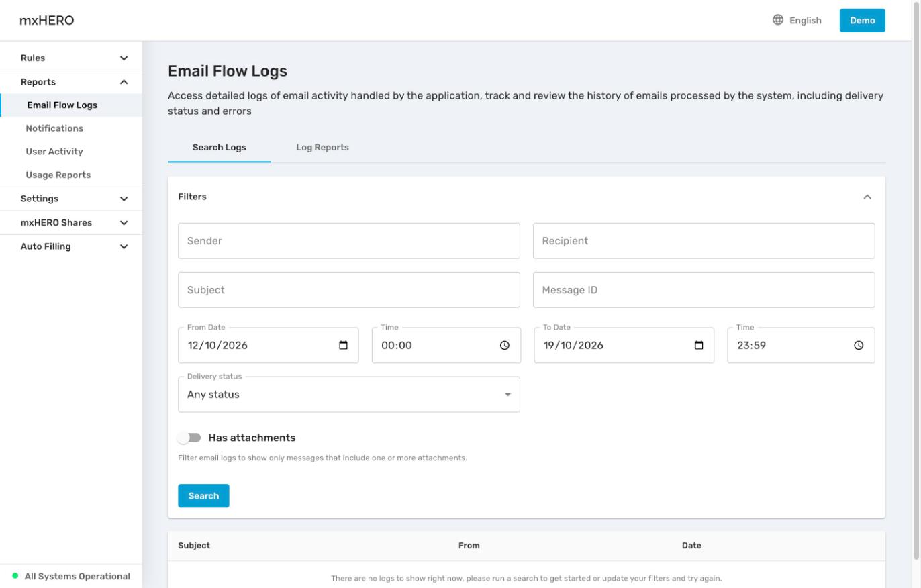Open Notifications in sidebar
Screen dimensions: 921x588
coord(71,128)
